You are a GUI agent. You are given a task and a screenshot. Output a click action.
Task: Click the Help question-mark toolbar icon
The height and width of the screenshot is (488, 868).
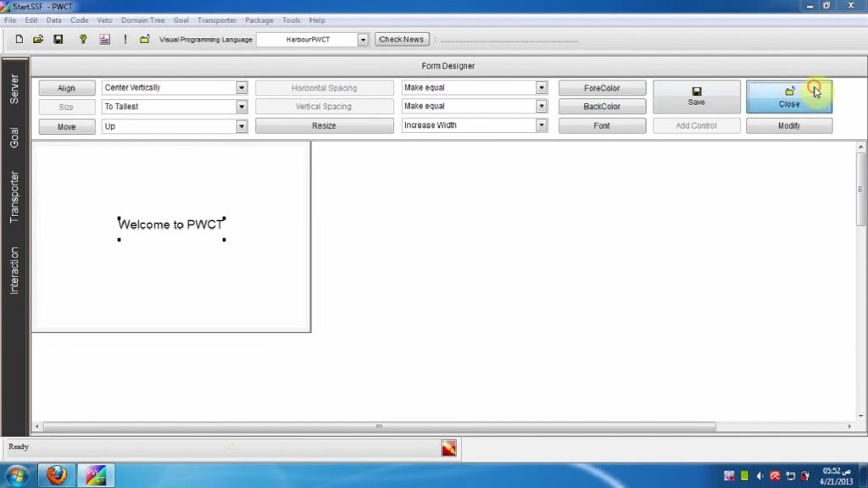pos(81,38)
